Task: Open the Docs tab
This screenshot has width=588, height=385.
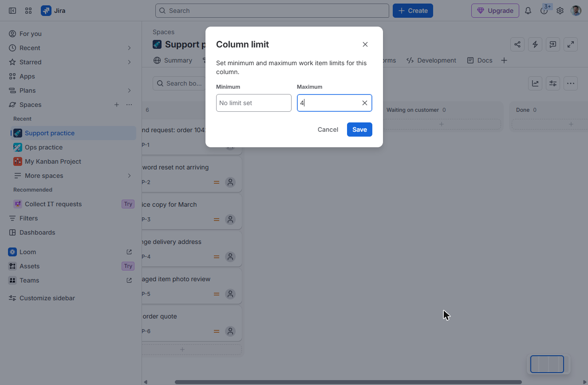Action: pyautogui.click(x=480, y=60)
